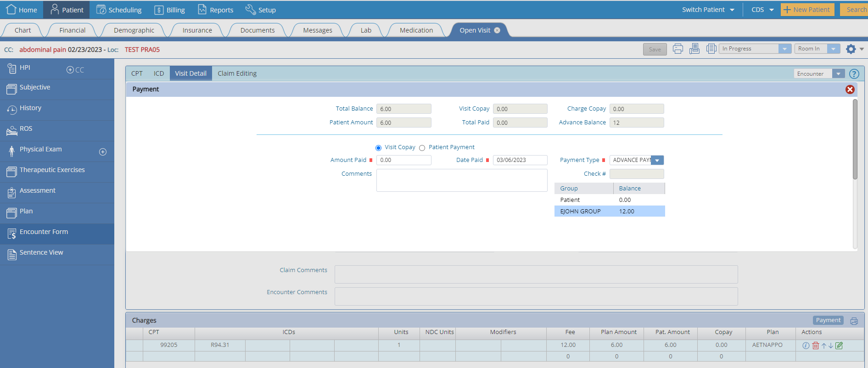Image resolution: width=868 pixels, height=368 pixels.
Task: Expand the Payment Type dropdown
Action: point(657,160)
